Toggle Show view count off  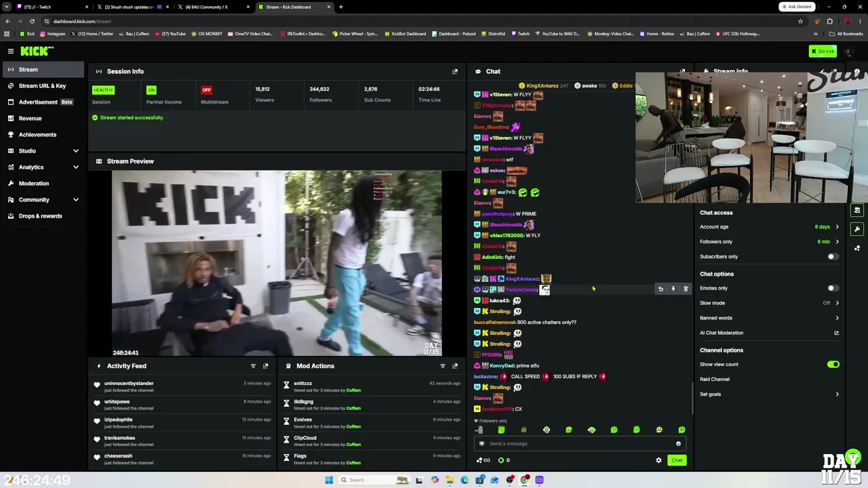pyautogui.click(x=833, y=365)
